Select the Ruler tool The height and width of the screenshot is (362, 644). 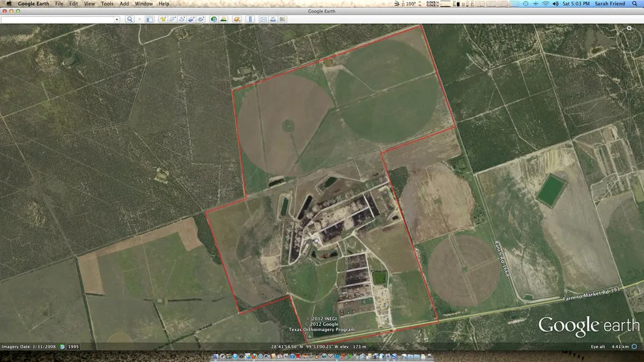[250, 19]
